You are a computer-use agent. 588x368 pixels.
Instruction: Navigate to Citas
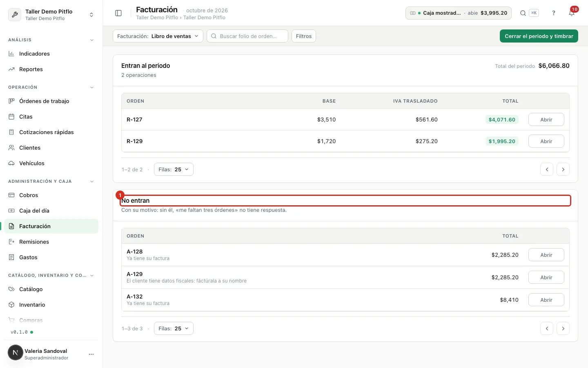(x=51, y=117)
